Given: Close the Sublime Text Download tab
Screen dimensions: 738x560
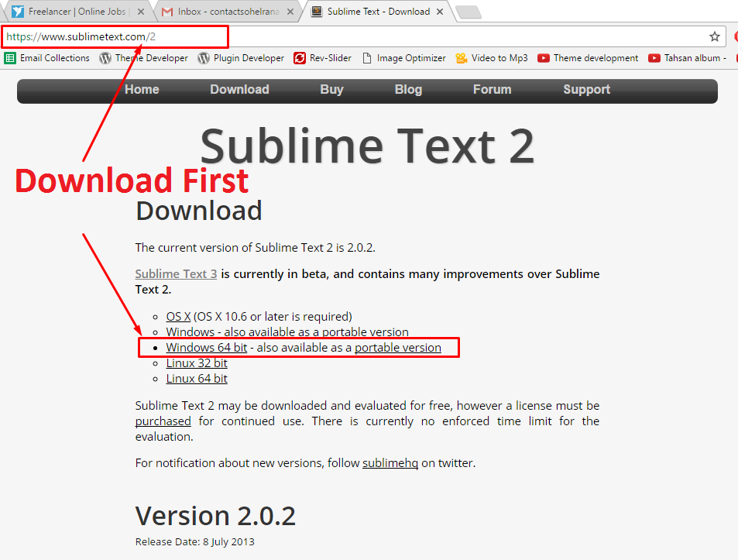Looking at the screenshot, I should 440,12.
